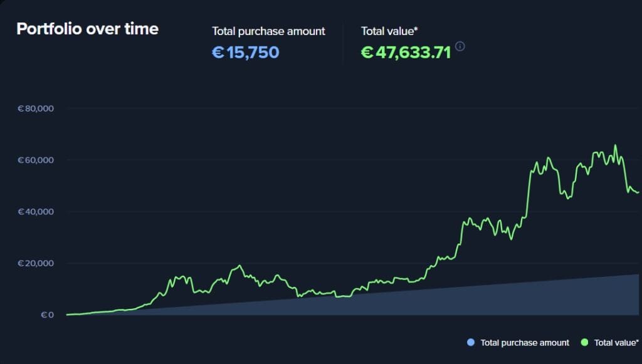642x364 pixels.
Task: Click the €20,000 y-axis label
Action: point(36,263)
